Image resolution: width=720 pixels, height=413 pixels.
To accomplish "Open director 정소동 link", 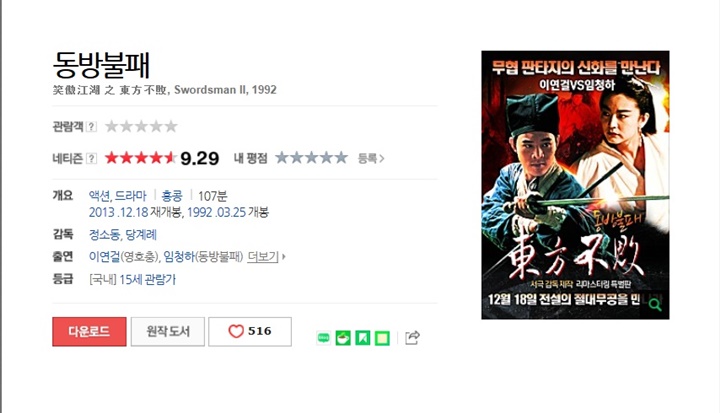I will [x=104, y=235].
